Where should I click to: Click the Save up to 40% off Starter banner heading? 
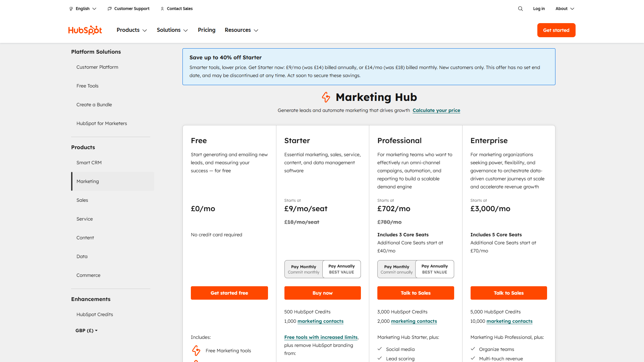click(225, 58)
